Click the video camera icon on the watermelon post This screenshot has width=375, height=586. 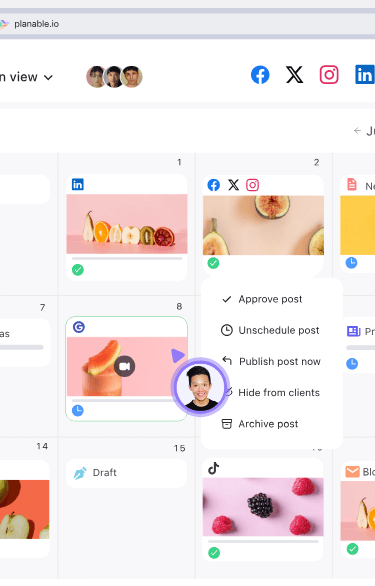click(125, 366)
